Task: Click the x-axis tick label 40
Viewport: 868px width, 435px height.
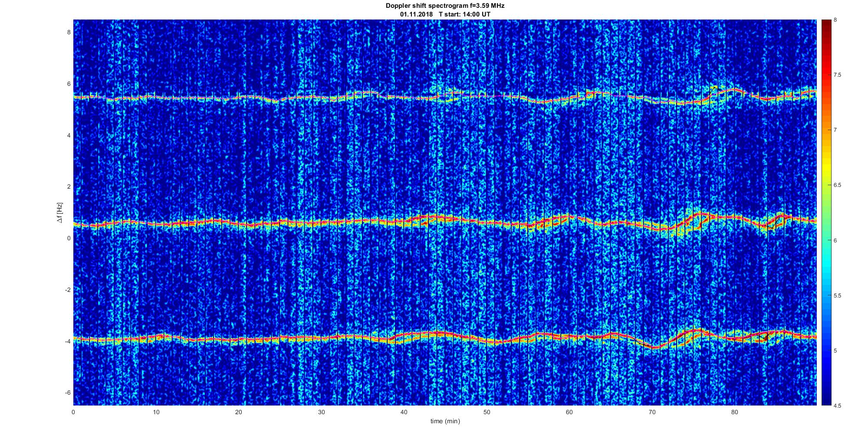Action: [x=404, y=412]
